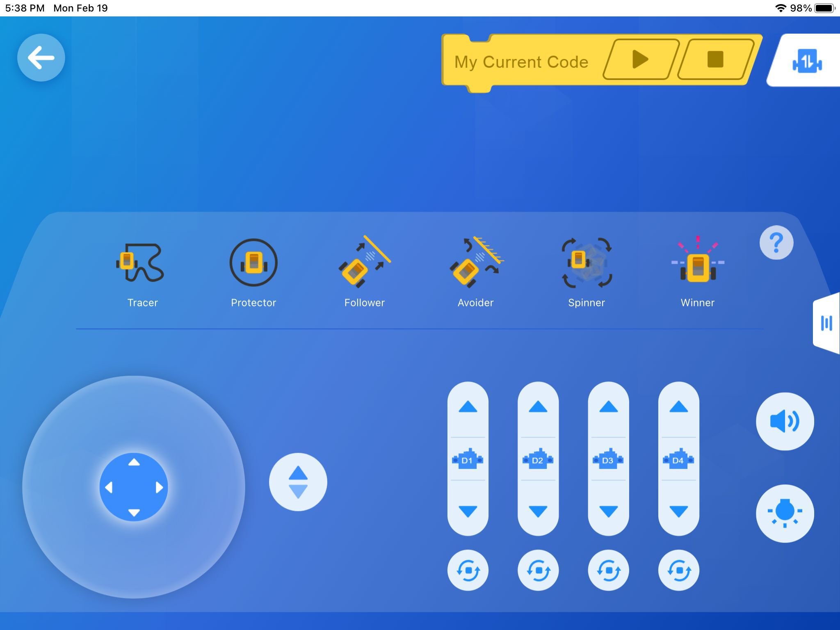
Task: Stop My Current Code execution
Action: pos(715,60)
